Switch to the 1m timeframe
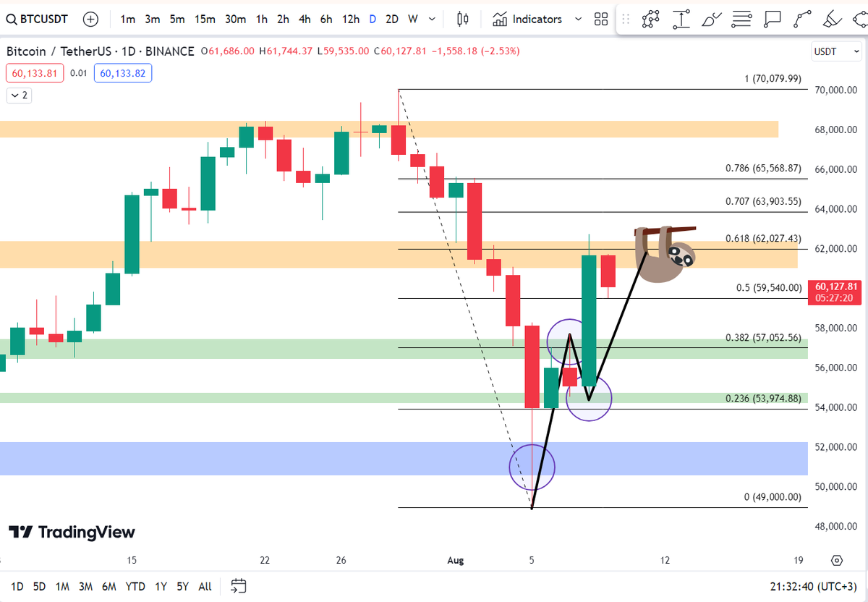Image resolution: width=868 pixels, height=602 pixels. point(128,20)
